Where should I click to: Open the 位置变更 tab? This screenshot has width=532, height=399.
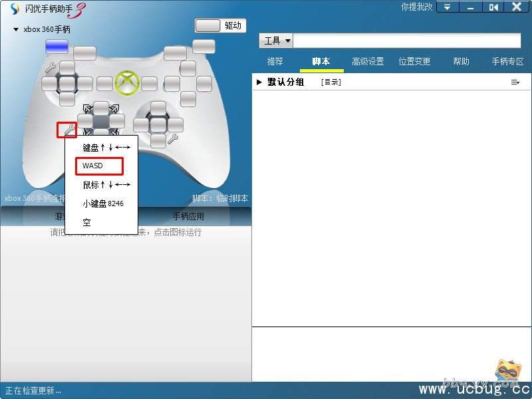414,61
